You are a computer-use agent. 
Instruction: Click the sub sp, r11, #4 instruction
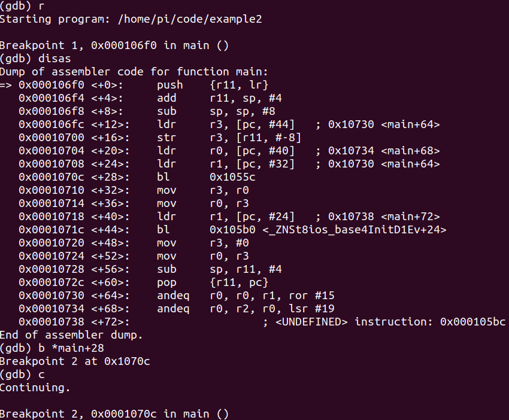coord(219,269)
